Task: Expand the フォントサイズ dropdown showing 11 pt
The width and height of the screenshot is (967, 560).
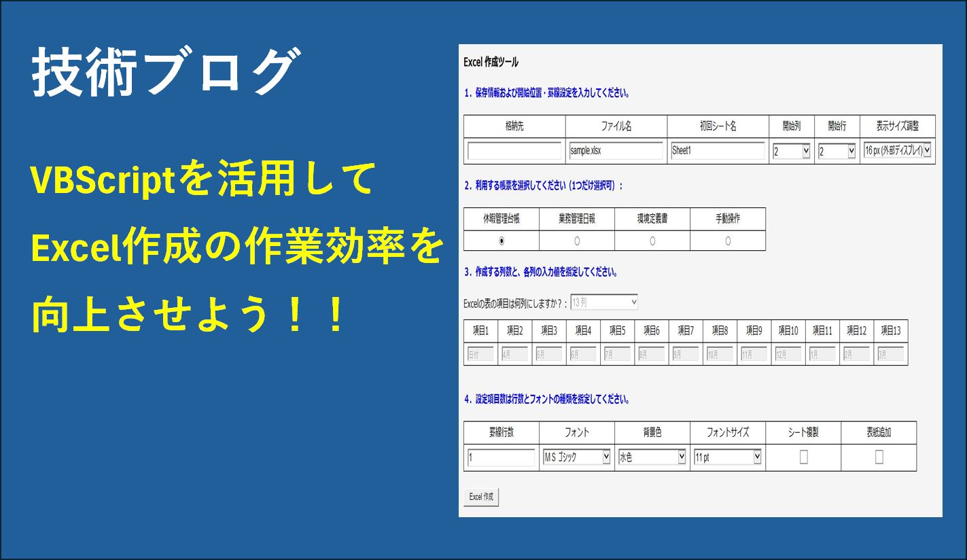Action: [728, 457]
